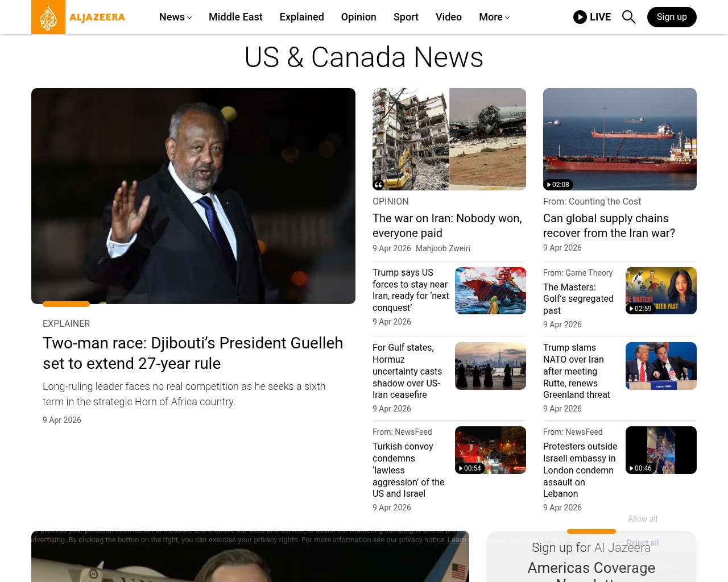Click the Trump and Rutte thumbnail

(661, 366)
